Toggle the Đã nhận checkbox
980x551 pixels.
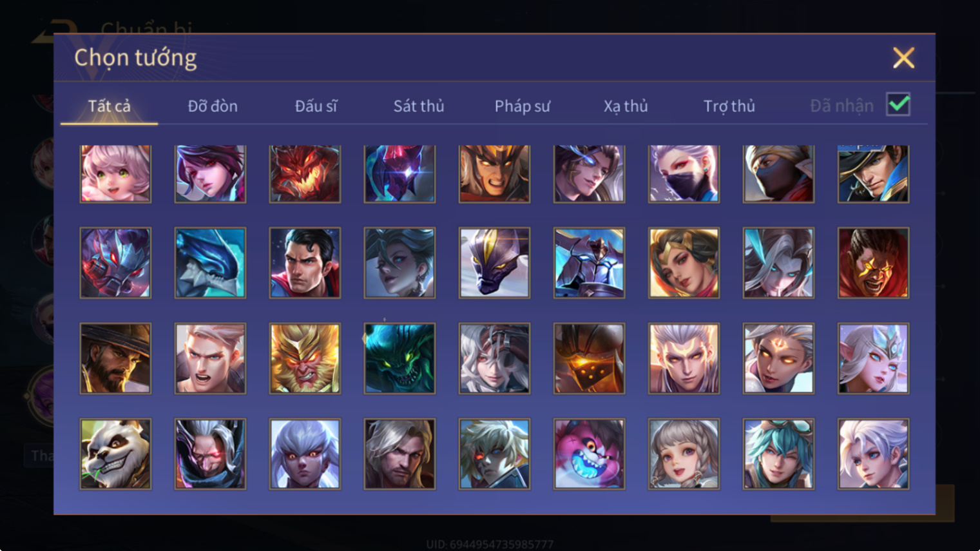[898, 104]
